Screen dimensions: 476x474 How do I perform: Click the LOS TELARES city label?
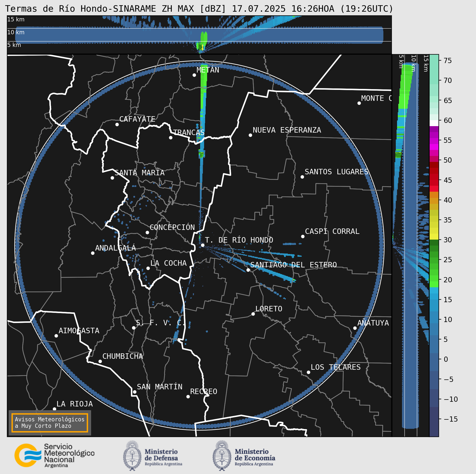click(x=335, y=367)
